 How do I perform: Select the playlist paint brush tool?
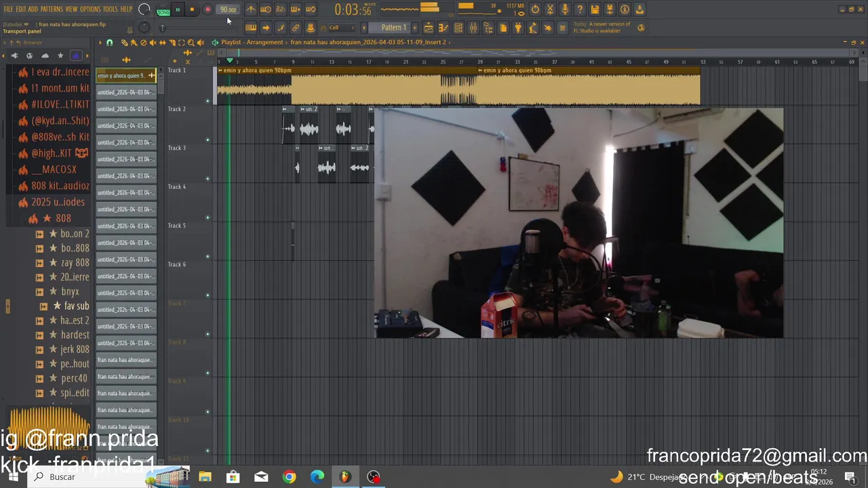coord(134,43)
